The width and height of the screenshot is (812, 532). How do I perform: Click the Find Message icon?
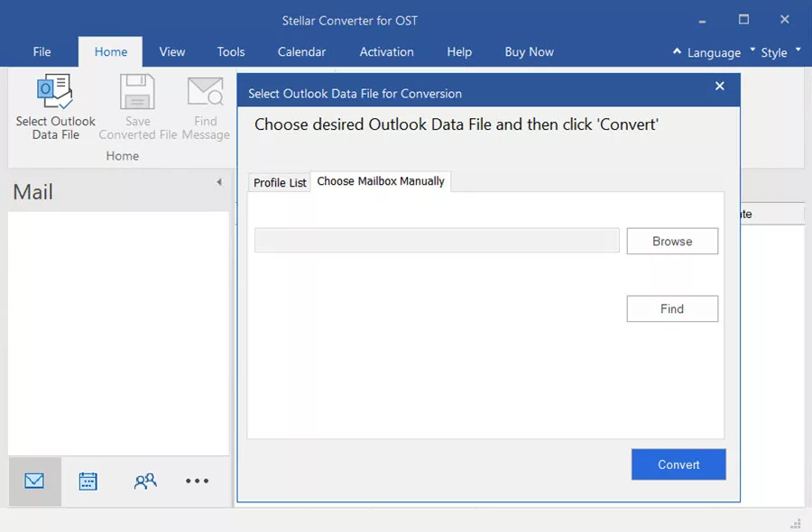[x=205, y=92]
